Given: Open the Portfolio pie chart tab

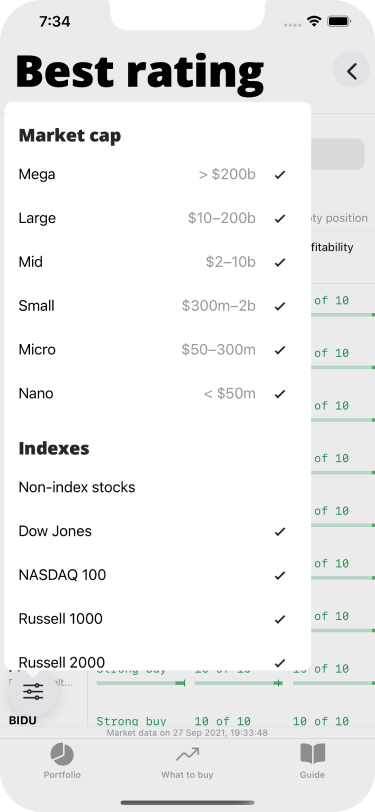Looking at the screenshot, I should pyautogui.click(x=62, y=761).
